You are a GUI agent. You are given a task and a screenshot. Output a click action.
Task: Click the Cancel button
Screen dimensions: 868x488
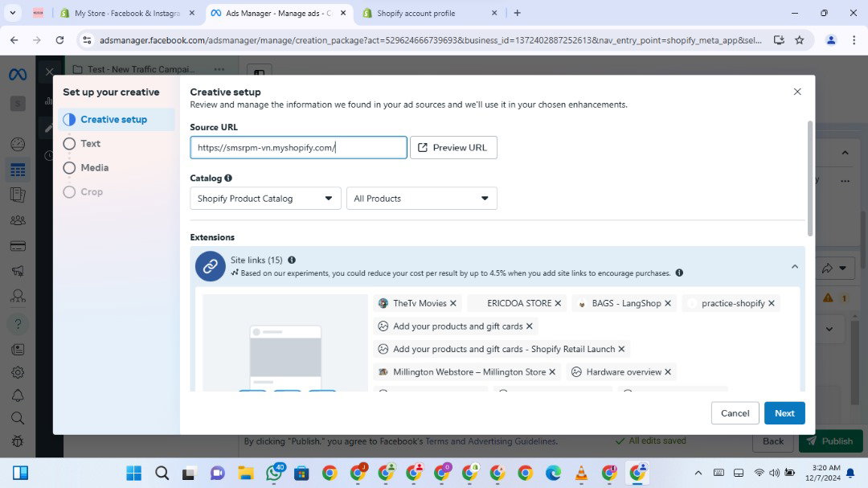click(x=735, y=413)
